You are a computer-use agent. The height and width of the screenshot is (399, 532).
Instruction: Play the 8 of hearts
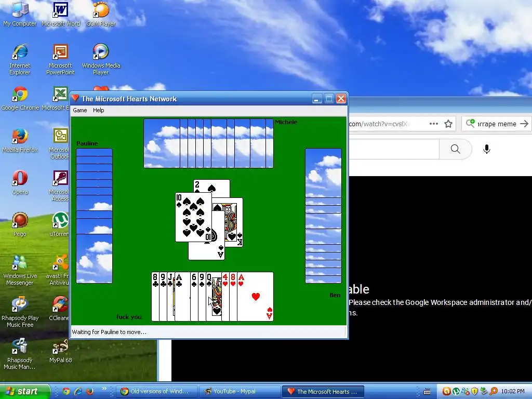pos(233,297)
